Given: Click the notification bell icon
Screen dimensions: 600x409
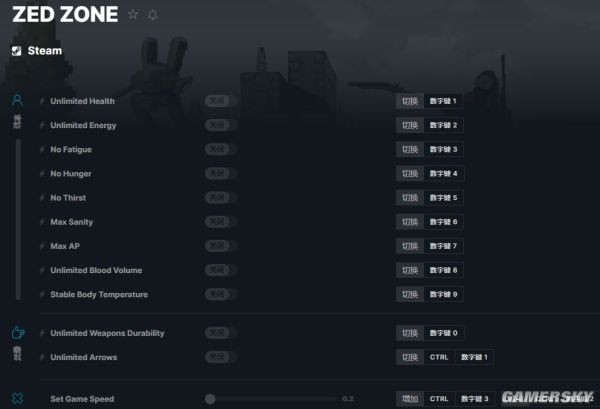Looking at the screenshot, I should [x=153, y=15].
